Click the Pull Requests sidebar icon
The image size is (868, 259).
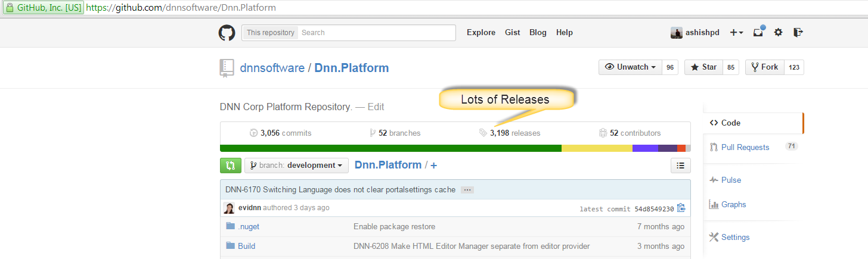[714, 147]
